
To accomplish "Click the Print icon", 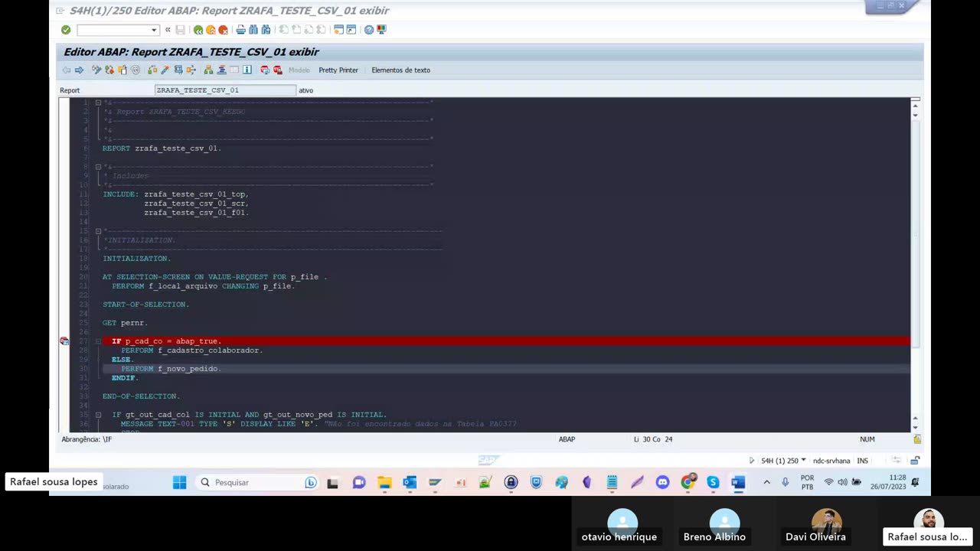I will coord(240,30).
